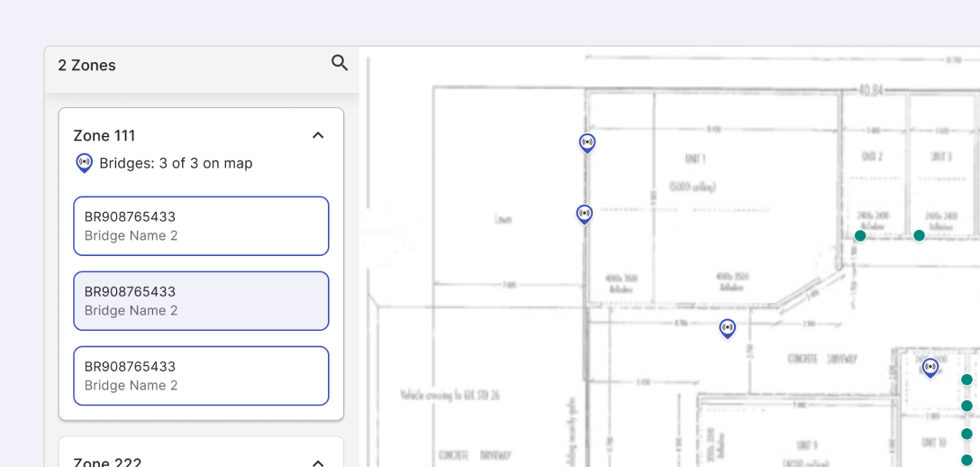Select green sensor dot below Unit 2
Screen dimensions: 980x467
(x=860, y=235)
